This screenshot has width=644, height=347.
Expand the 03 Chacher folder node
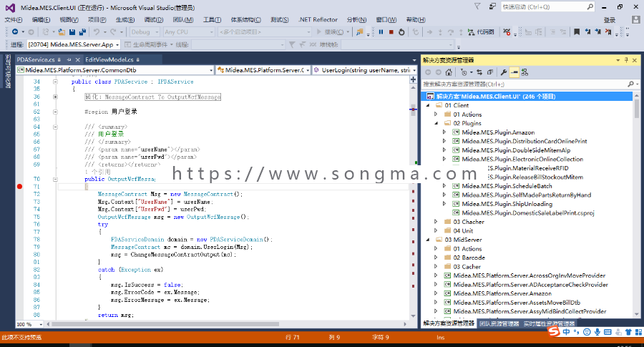(x=436, y=222)
